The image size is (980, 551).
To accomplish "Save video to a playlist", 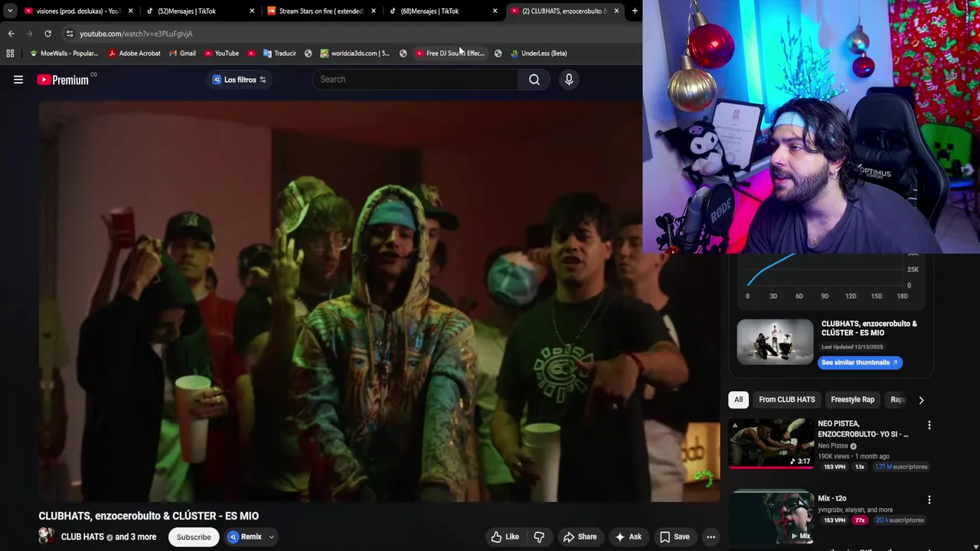I will click(675, 536).
